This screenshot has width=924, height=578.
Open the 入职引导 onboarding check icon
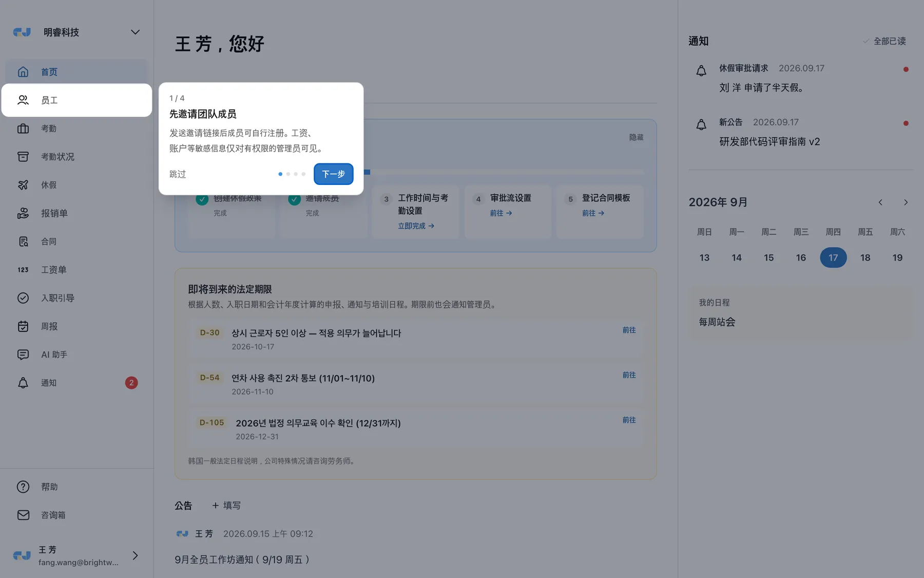pyautogui.click(x=23, y=298)
